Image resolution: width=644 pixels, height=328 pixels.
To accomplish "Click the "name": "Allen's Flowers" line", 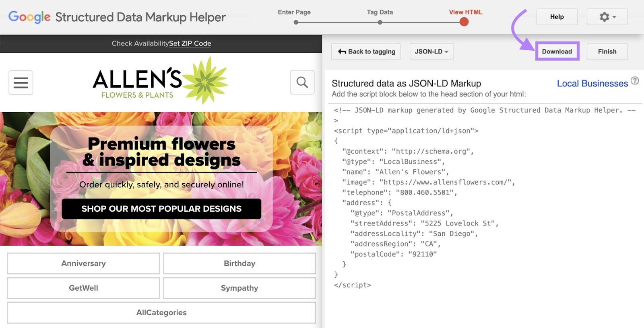I will coord(396,172).
